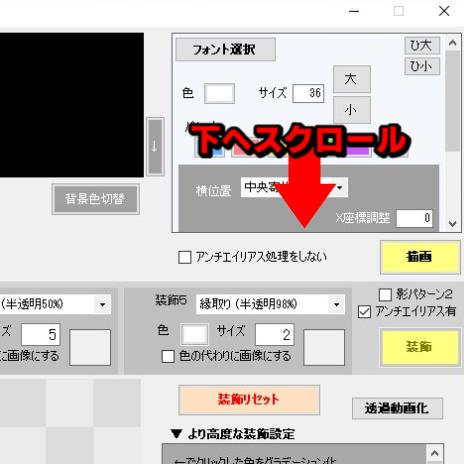Click the white font 色 swatch
The width and height of the screenshot is (464, 464).
pos(219,93)
